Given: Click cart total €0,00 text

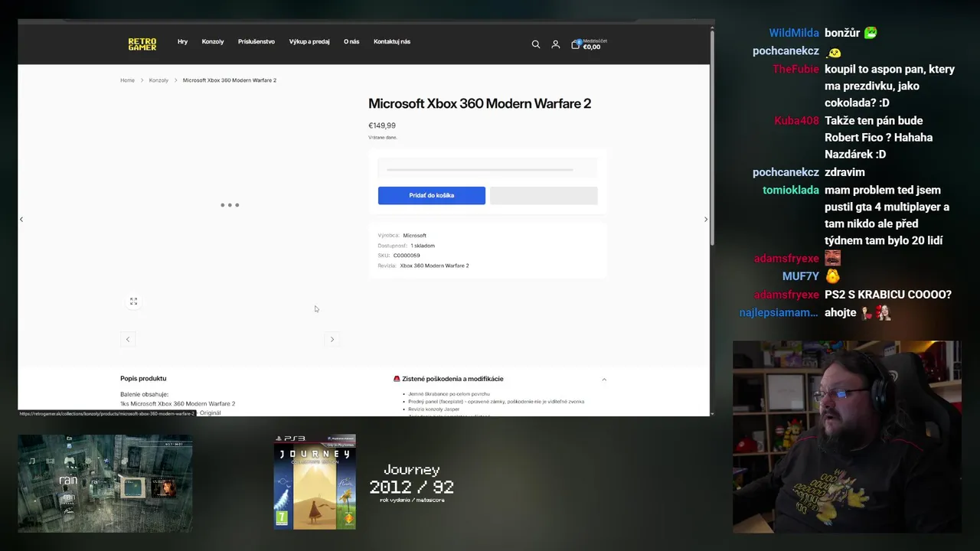Looking at the screenshot, I should [592, 47].
